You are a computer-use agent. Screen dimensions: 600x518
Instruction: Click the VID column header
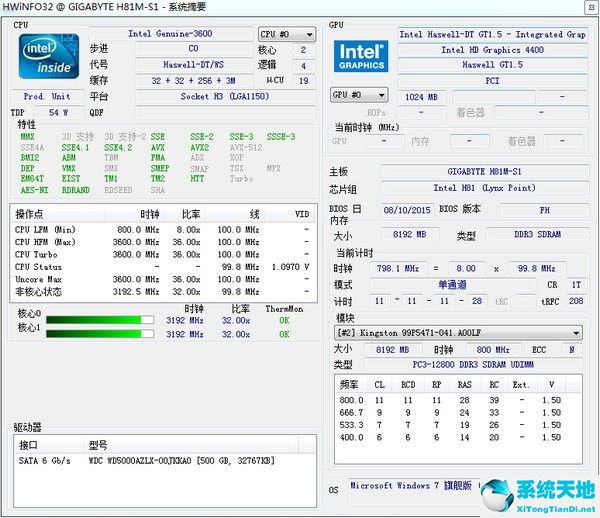coord(289,214)
